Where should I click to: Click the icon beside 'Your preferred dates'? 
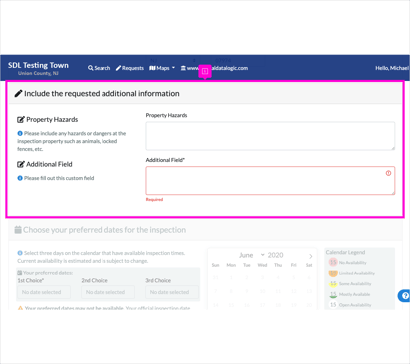click(20, 273)
